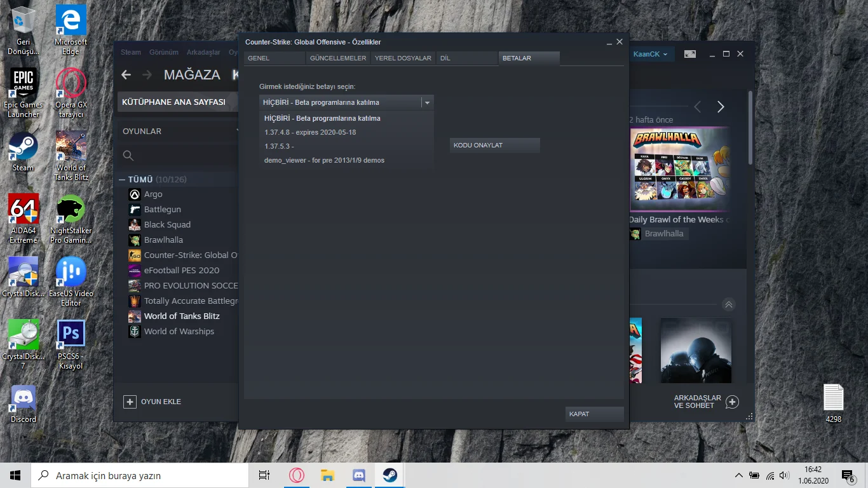Open the Recycle Bin desktop icon

pos(24,30)
